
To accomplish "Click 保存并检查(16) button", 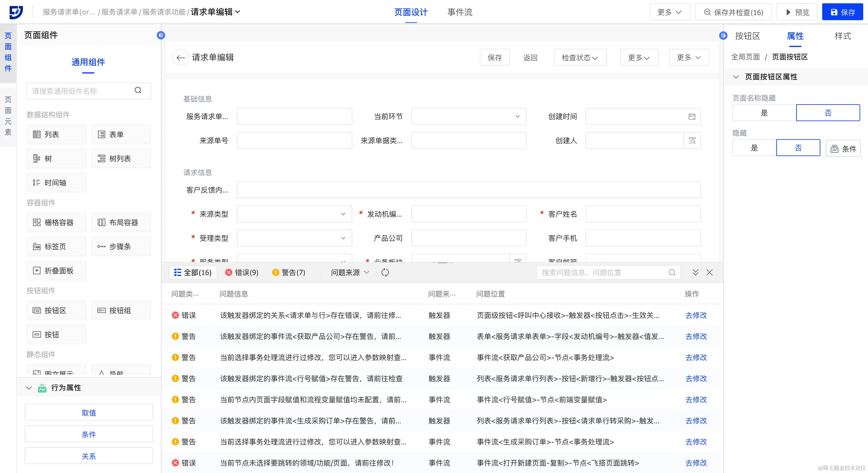I will click(733, 12).
